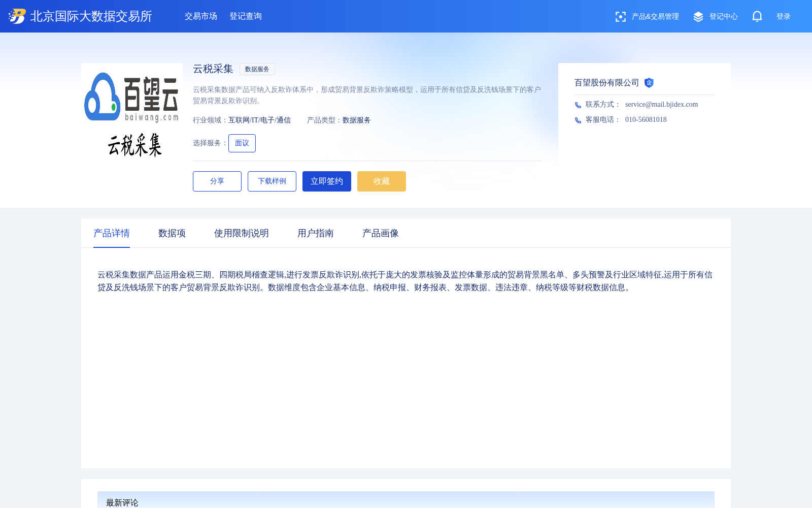
Task: Click the phone number 010-56081018
Action: tap(646, 119)
